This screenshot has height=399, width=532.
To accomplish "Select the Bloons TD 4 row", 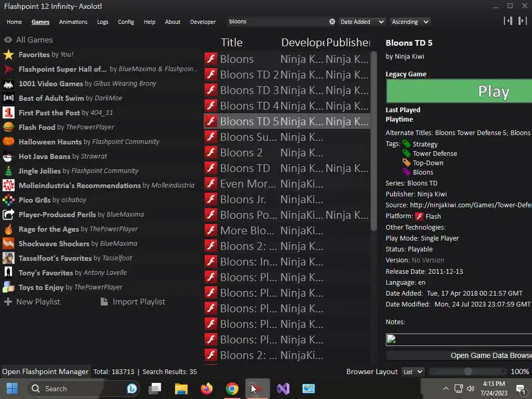I will [287, 106].
